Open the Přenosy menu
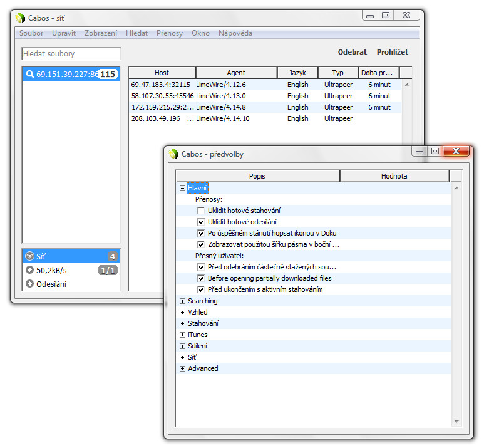The image size is (484, 448). coord(170,33)
